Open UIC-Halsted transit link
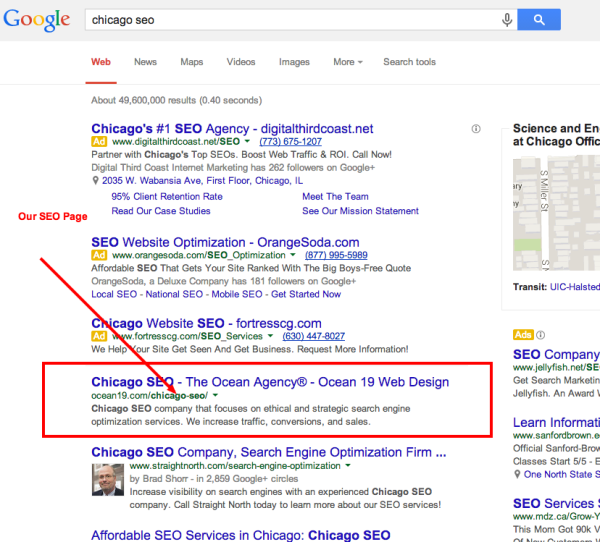Image resolution: width=600 pixels, height=542 pixels. [x=575, y=287]
